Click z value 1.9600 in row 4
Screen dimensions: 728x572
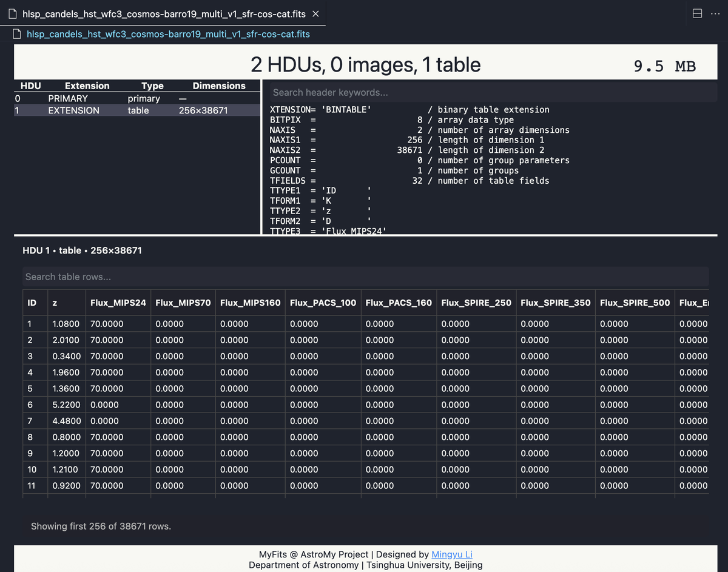pyautogui.click(x=67, y=372)
